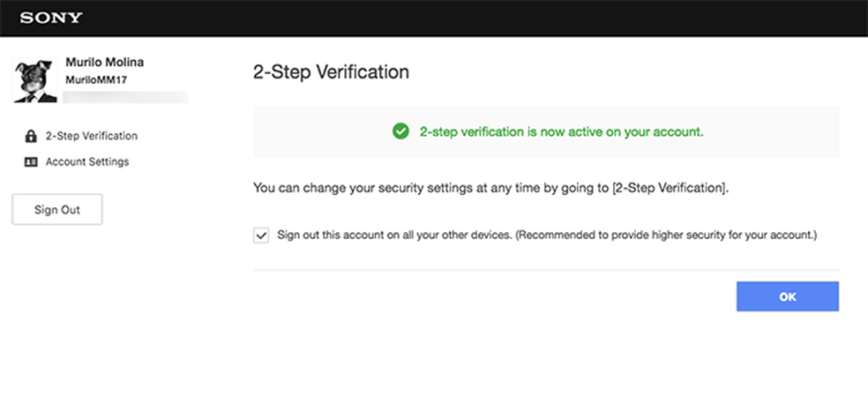Open 2-Step Verification in the sidebar

tap(91, 137)
